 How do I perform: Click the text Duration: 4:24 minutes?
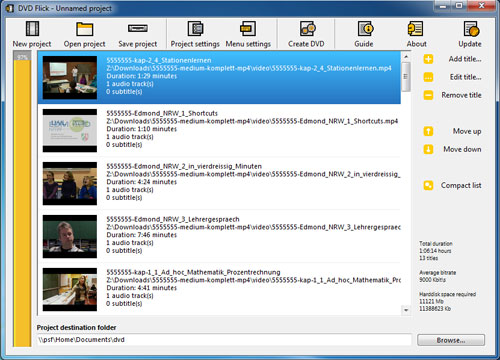tap(141, 182)
